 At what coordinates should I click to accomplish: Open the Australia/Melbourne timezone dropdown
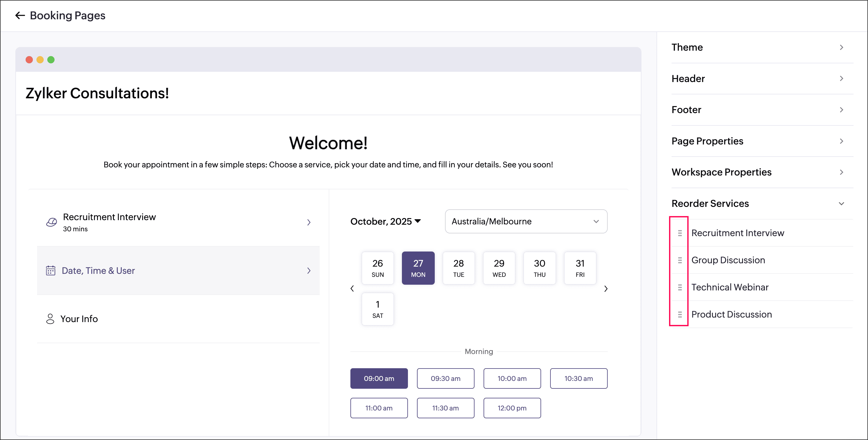tap(526, 222)
